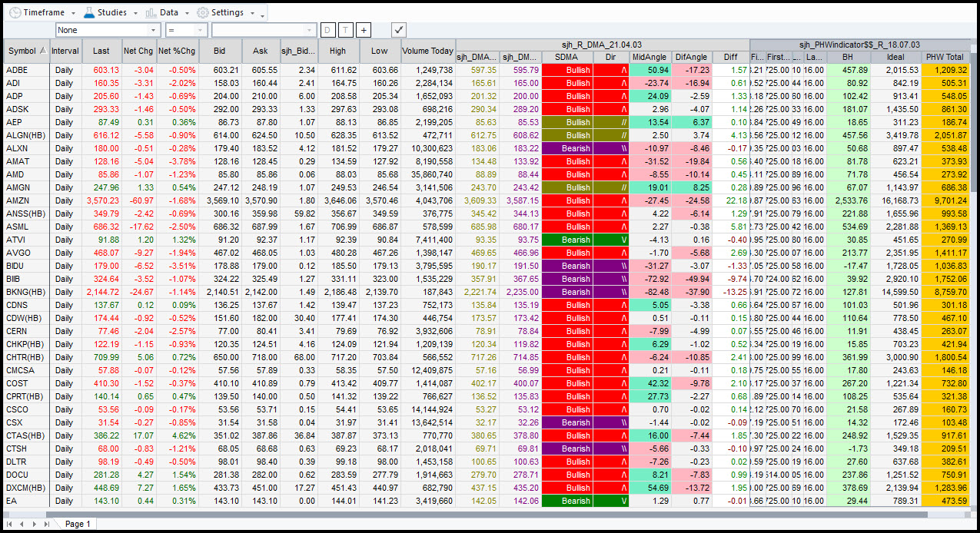980x533 pixels.
Task: Go to the last page icon
Action: [x=46, y=524]
